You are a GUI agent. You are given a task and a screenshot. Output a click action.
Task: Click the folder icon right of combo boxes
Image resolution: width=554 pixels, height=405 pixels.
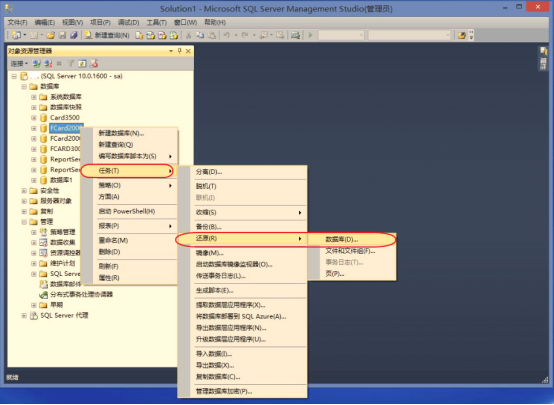461,35
